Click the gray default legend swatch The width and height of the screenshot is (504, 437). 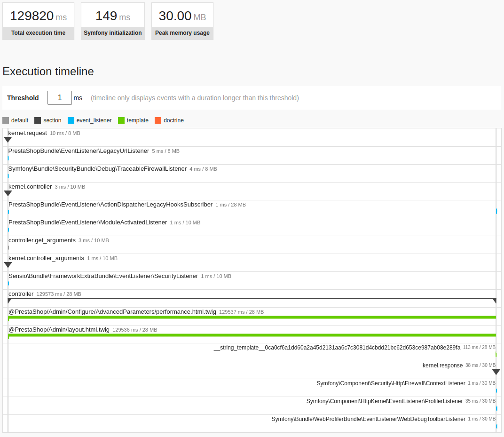click(6, 120)
